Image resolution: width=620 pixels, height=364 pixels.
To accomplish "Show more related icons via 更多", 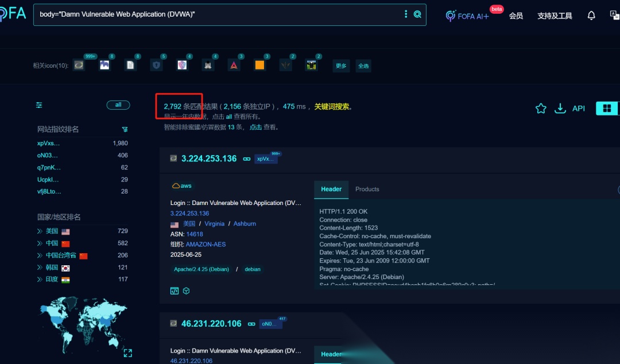I will tap(341, 65).
